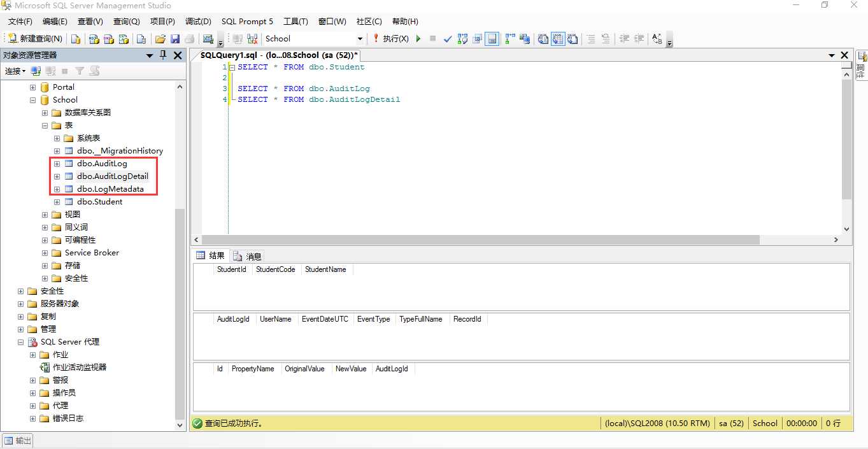
Task: Switch to the Results (结果) tab
Action: pyautogui.click(x=211, y=256)
